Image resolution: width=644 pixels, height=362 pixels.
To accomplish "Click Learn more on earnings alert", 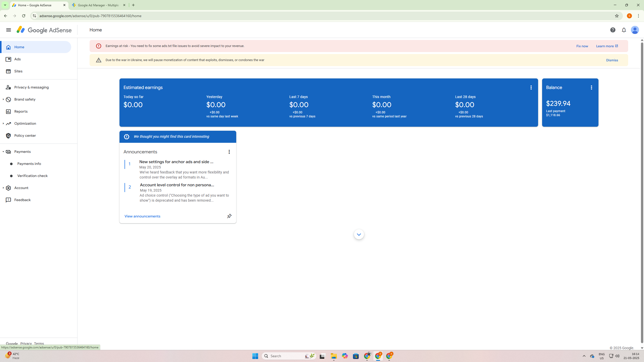I will (607, 46).
